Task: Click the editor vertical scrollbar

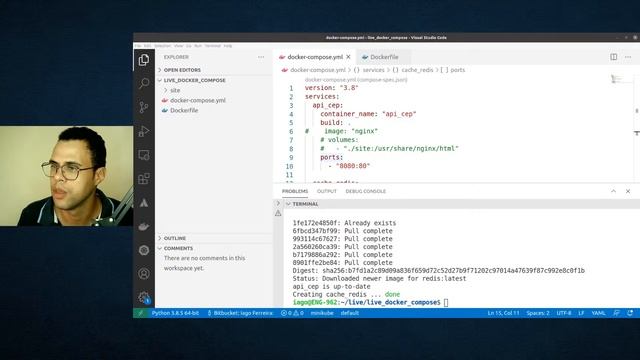Action: [637, 129]
